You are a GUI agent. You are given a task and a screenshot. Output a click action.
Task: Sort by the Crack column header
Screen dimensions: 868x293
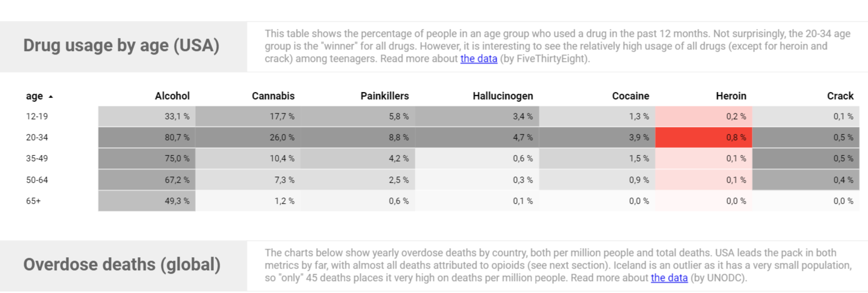(x=840, y=96)
